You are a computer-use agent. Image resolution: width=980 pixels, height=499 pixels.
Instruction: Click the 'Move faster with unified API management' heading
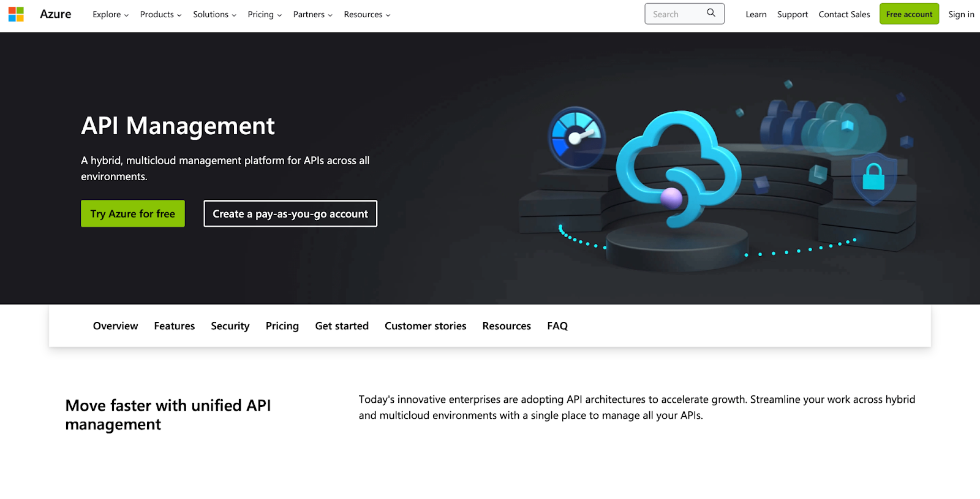168,415
